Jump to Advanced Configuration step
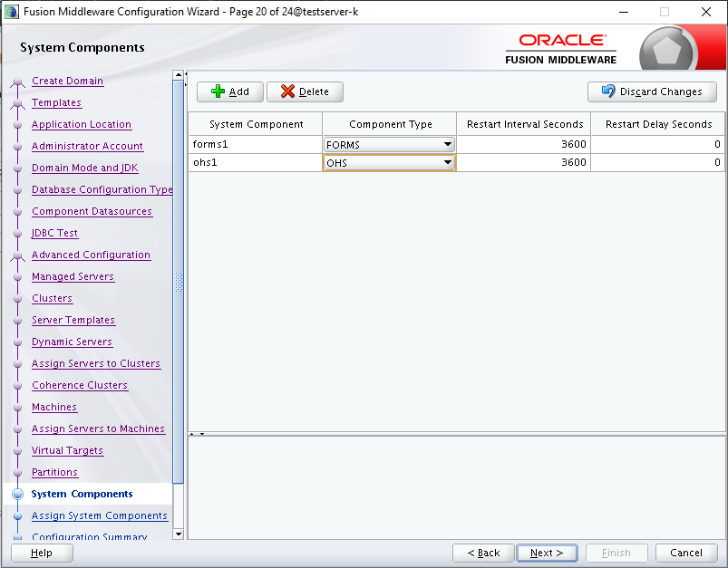The width and height of the screenshot is (728, 568). click(91, 255)
